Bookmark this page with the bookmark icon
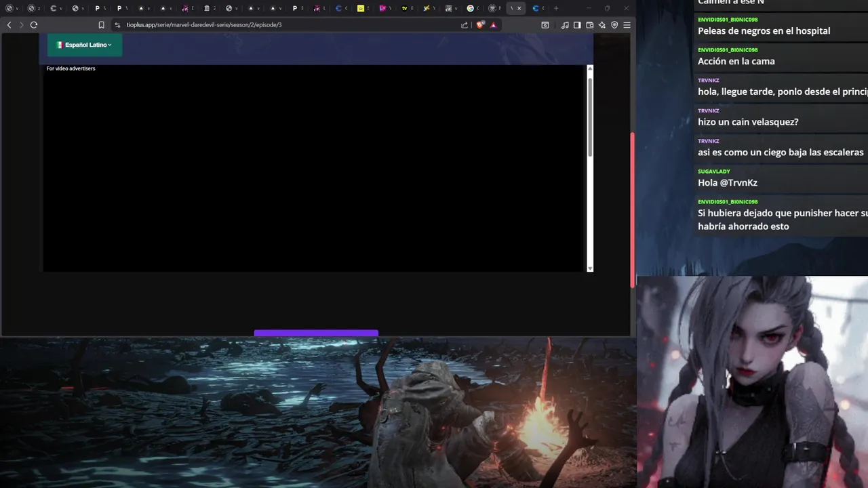The image size is (868, 488). click(x=101, y=25)
